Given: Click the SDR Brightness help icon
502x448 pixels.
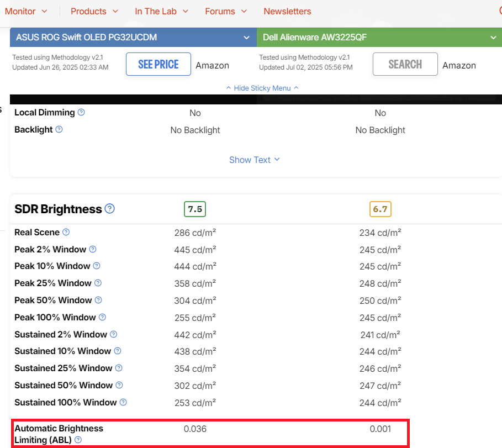Looking at the screenshot, I should coord(110,209).
